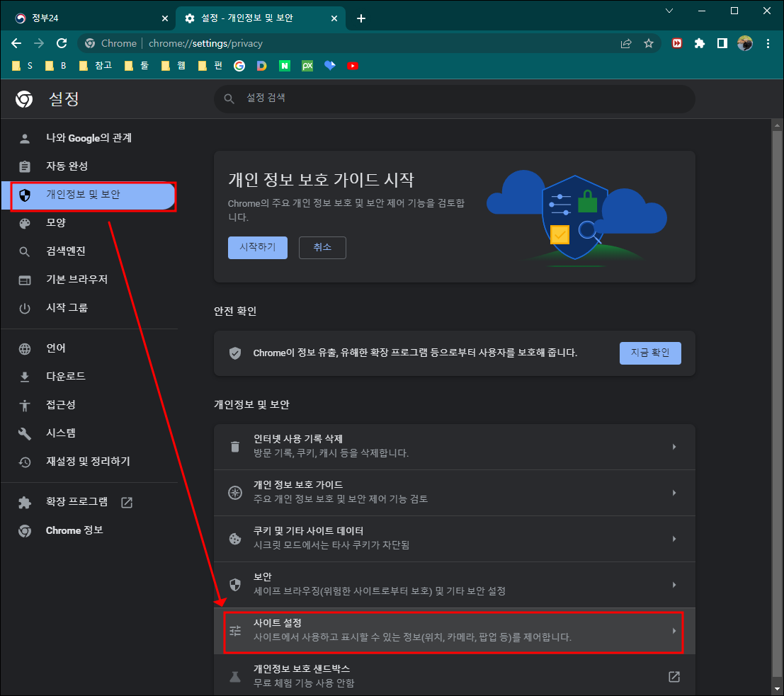Open the Daum bookmark icon
This screenshot has width=784, height=696.
click(x=261, y=65)
